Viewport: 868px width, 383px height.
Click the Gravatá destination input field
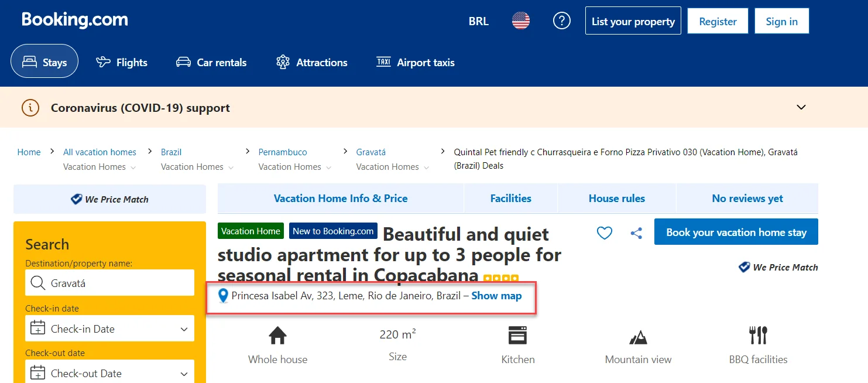[109, 283]
